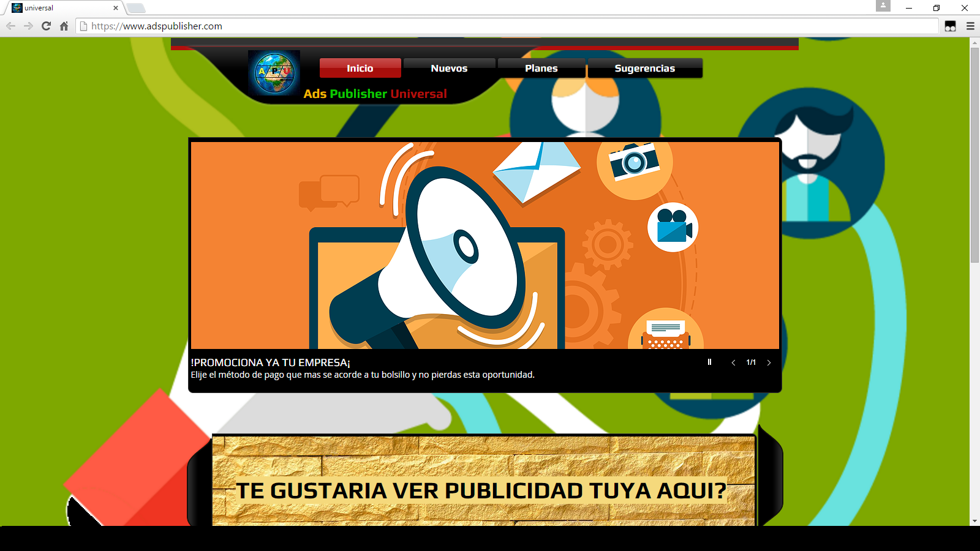Go to previous slide arrow
The height and width of the screenshot is (551, 980).
coord(733,362)
